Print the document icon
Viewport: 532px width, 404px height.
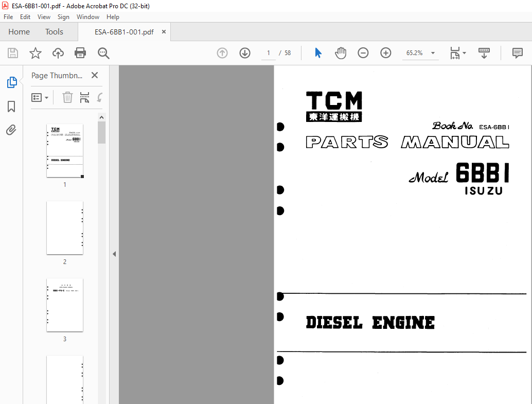[80, 53]
